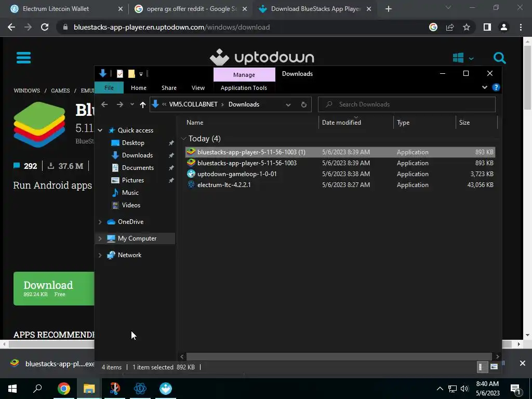Open the Chrome share icon
This screenshot has width=532, height=399.
(x=450, y=27)
